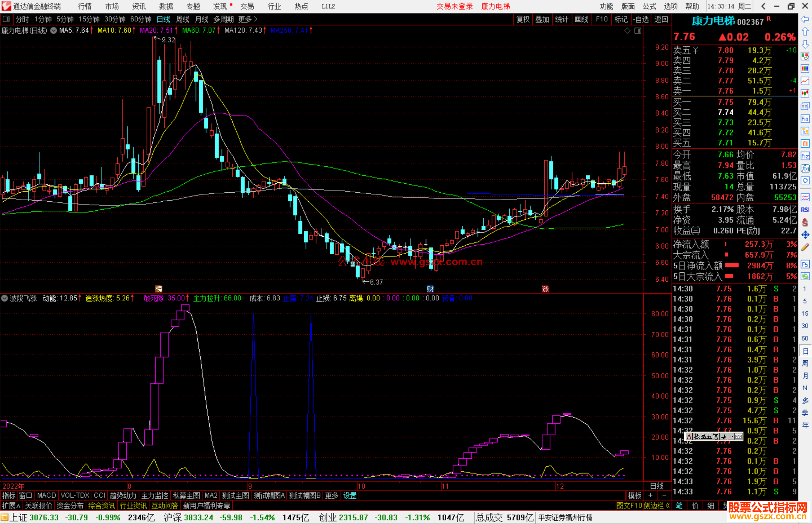Expand the 更多 period options

248,19
